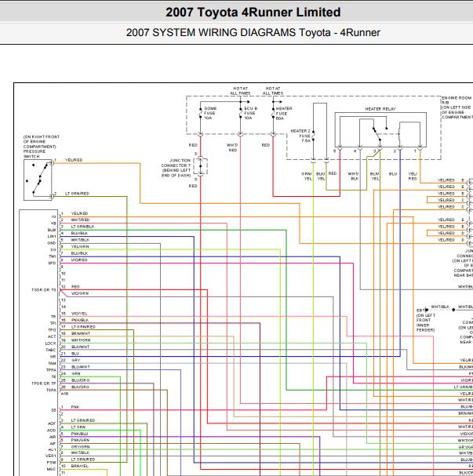473x476 pixels.
Task: Click the 'VER1' terminal label
Action: click(51, 456)
